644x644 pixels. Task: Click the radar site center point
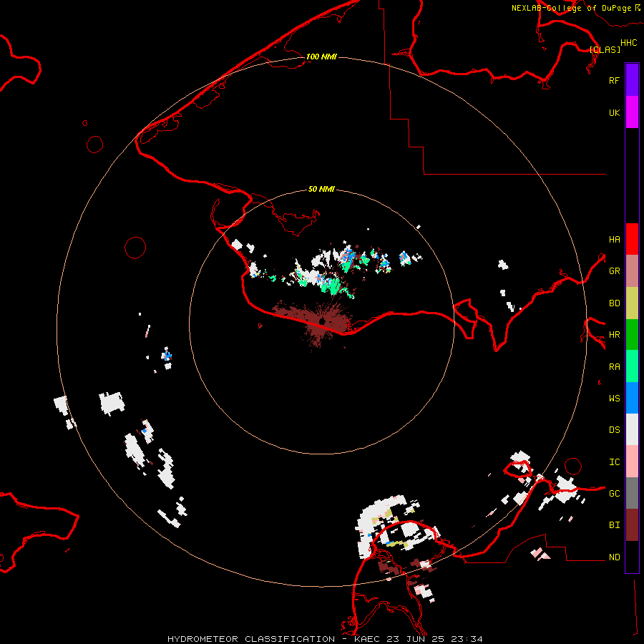pyautogui.click(x=322, y=321)
